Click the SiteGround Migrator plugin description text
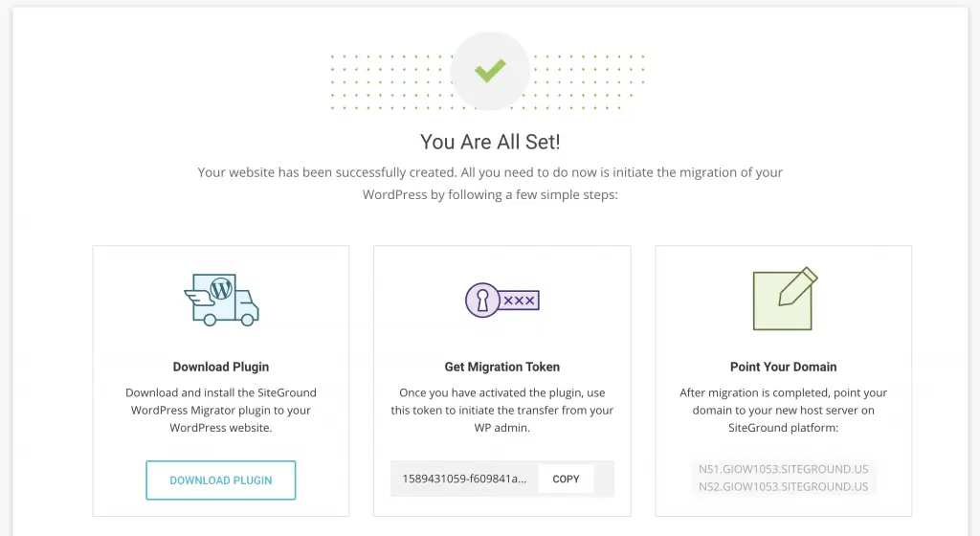The height and width of the screenshot is (536, 980). click(221, 410)
